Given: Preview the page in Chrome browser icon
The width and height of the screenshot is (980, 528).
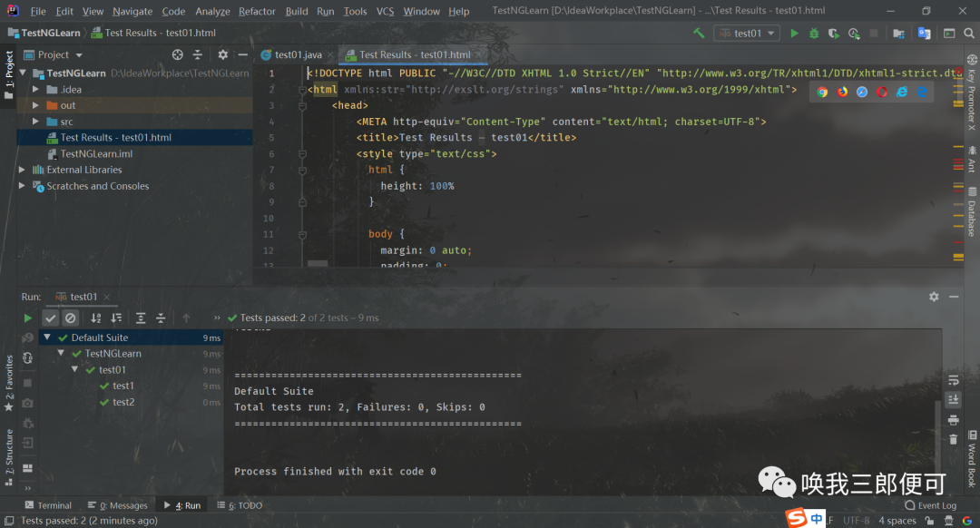Looking at the screenshot, I should (822, 92).
